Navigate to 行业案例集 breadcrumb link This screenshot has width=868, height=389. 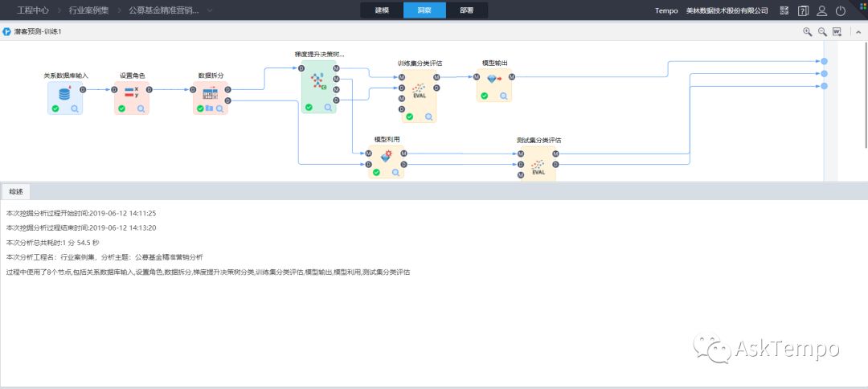pyautogui.click(x=88, y=10)
